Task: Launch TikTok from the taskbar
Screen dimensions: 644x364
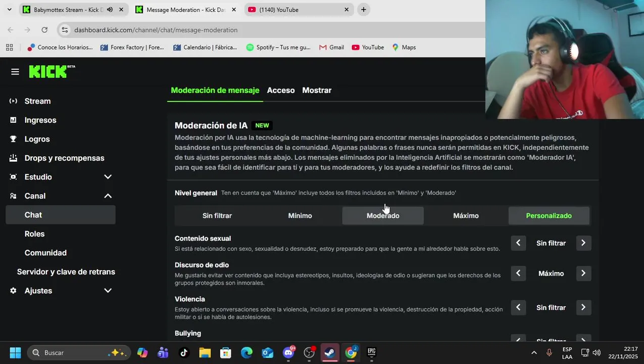Action: [x=184, y=352]
